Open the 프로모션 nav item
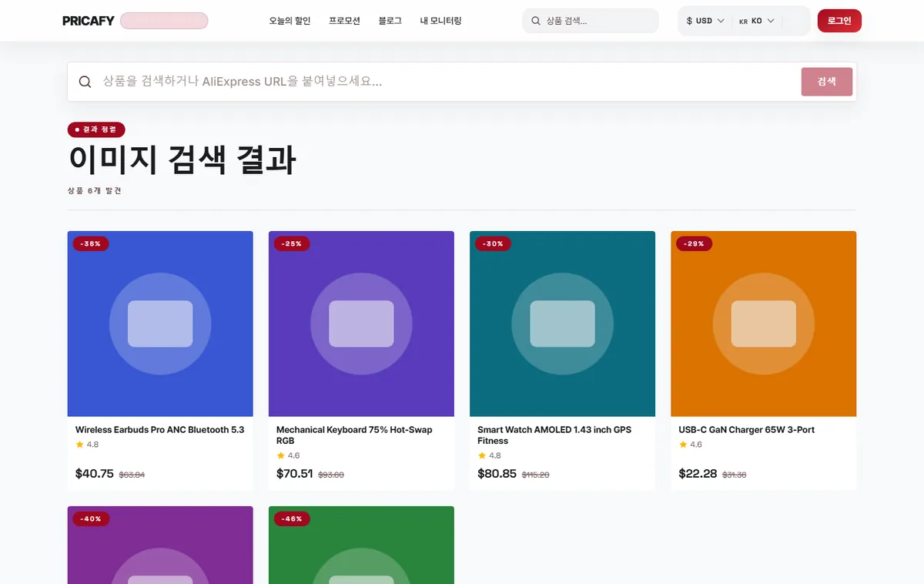 344,21
